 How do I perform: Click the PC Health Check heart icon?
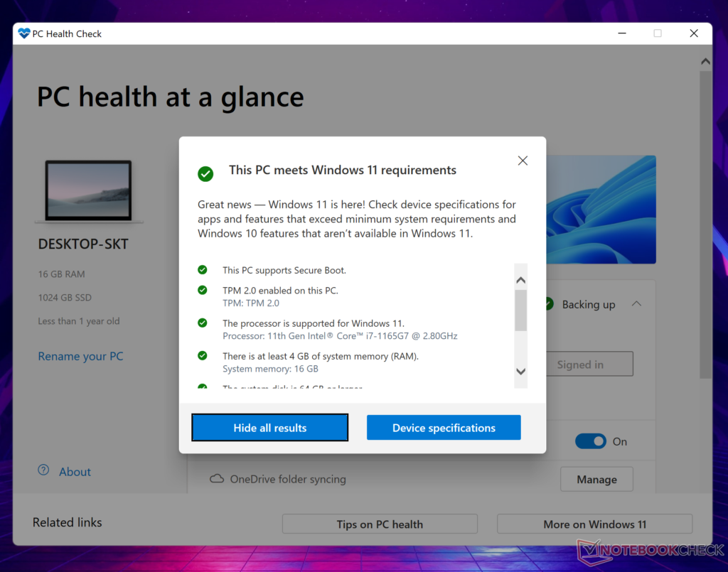pos(23,33)
